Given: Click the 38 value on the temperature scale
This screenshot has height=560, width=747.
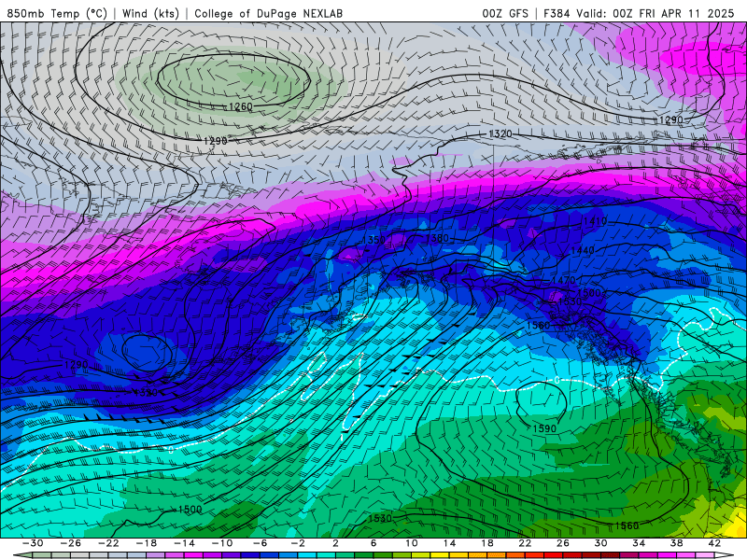Looking at the screenshot, I should coord(676,543).
